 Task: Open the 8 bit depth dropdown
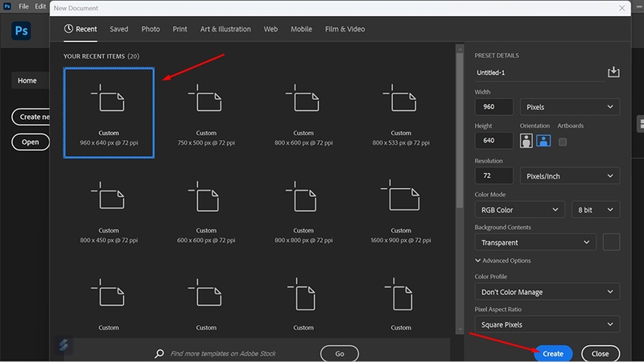click(x=596, y=210)
